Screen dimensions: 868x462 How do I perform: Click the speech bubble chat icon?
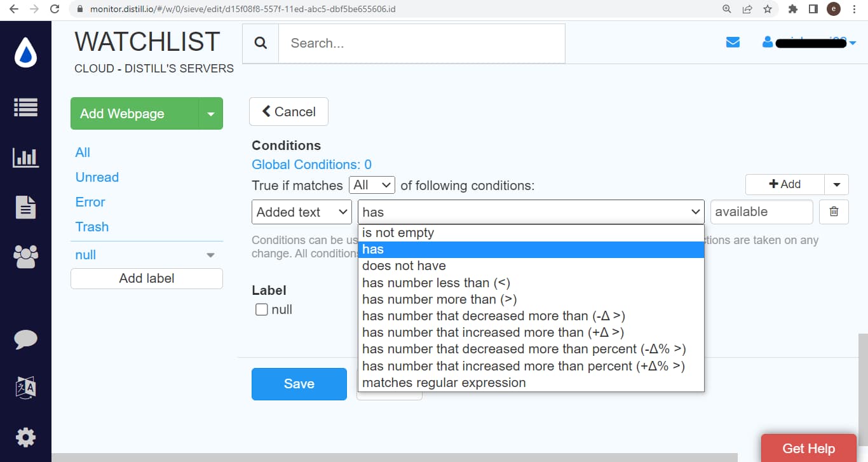(x=25, y=339)
